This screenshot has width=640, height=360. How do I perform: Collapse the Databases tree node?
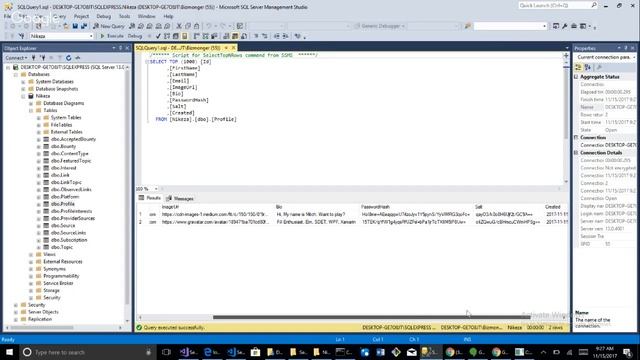point(16,74)
